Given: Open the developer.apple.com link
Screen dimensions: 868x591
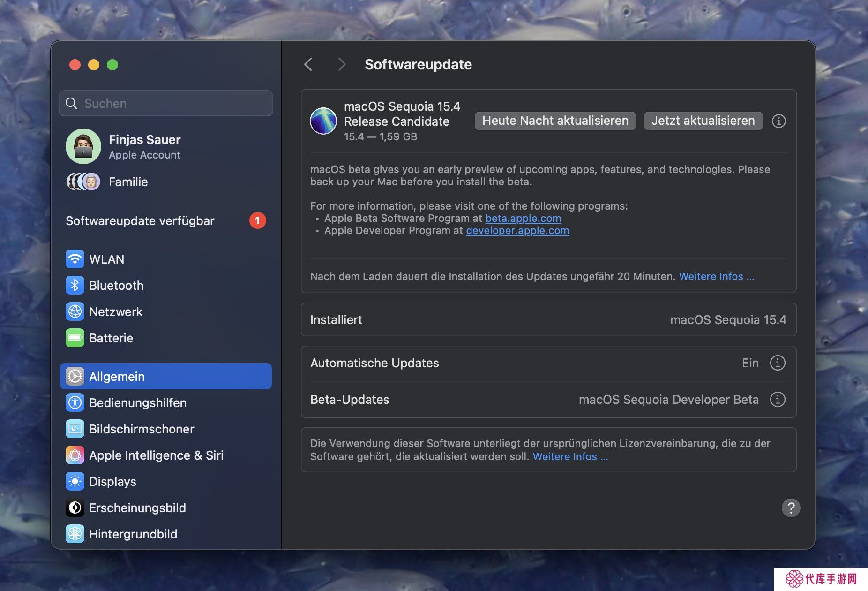Looking at the screenshot, I should [x=517, y=230].
